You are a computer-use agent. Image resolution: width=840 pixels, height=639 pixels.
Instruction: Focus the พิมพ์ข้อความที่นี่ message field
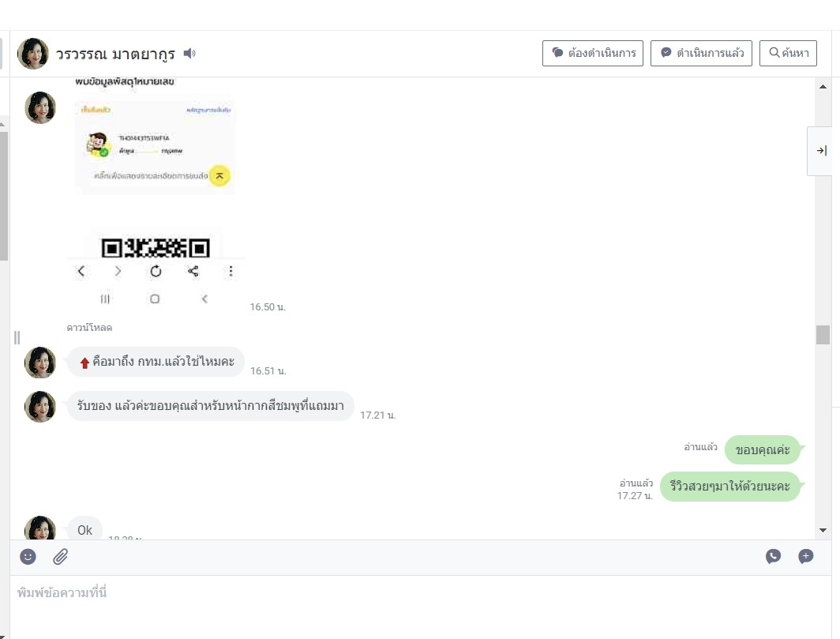coord(421,607)
